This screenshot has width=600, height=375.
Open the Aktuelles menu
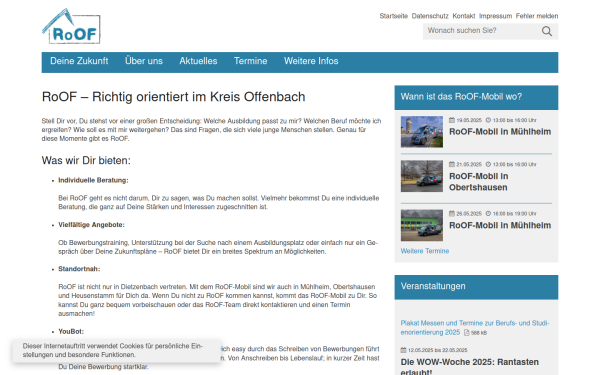pos(198,61)
